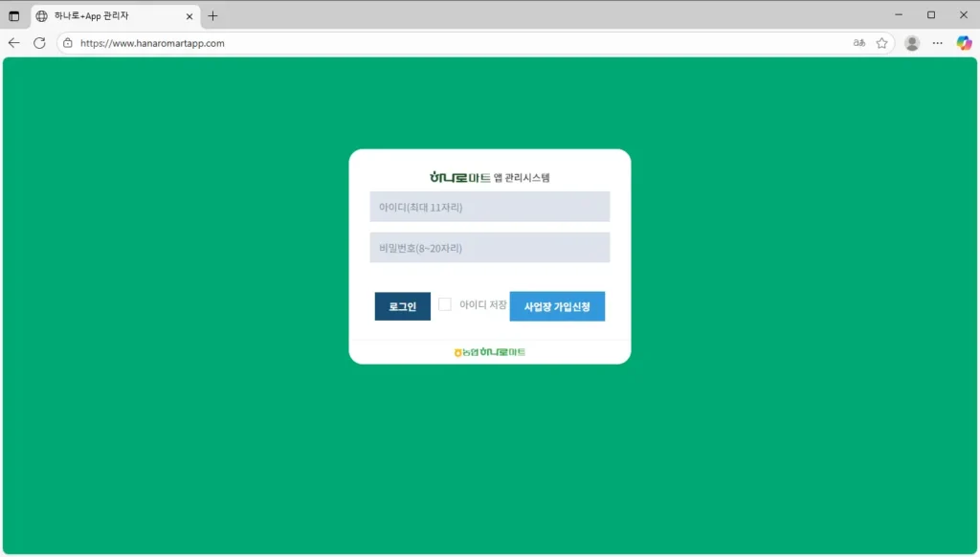Open a new browser tab
Screen dimensions: 980x557
[x=212, y=16]
